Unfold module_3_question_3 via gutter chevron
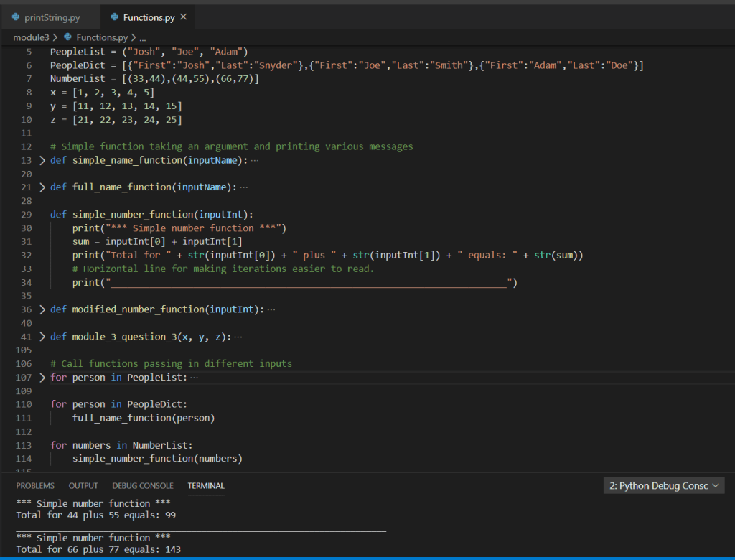The width and height of the screenshot is (735, 560). 42,337
